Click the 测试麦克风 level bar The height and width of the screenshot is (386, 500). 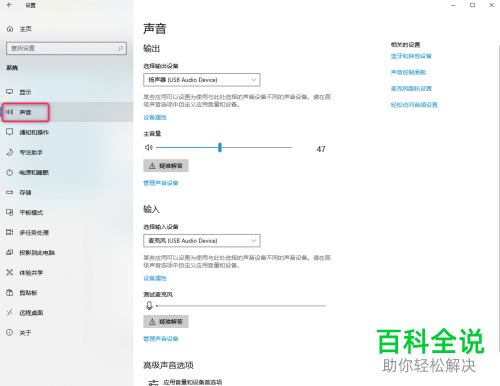point(241,306)
